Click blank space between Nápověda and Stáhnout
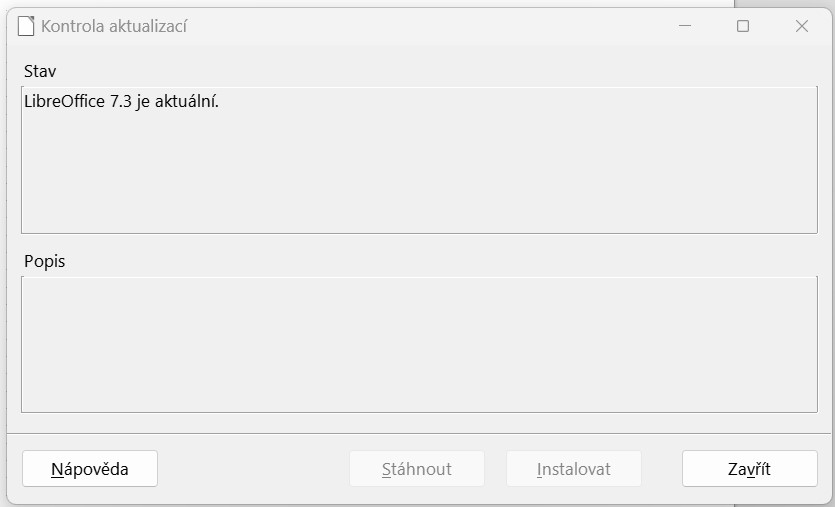 click(253, 469)
